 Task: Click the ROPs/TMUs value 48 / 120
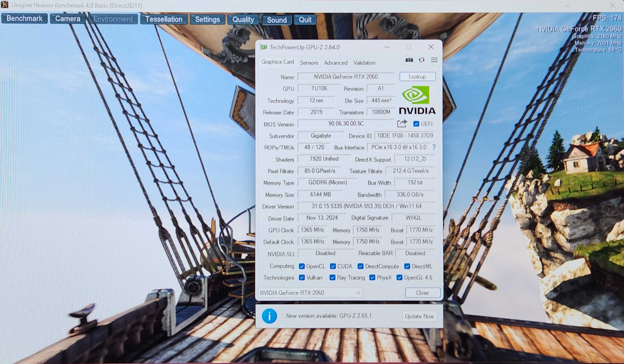[x=314, y=147]
